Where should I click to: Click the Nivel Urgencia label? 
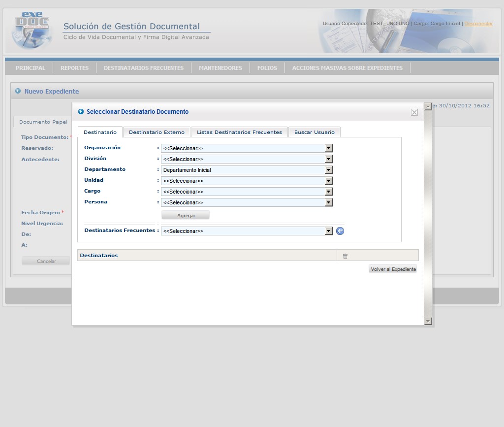tap(42, 224)
